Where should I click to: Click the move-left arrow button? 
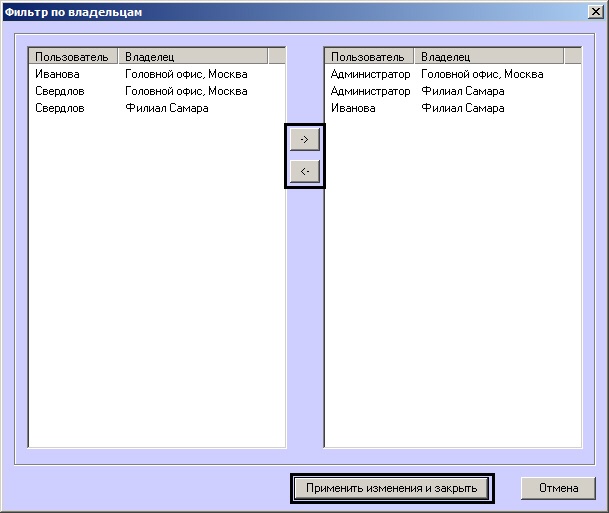305,171
